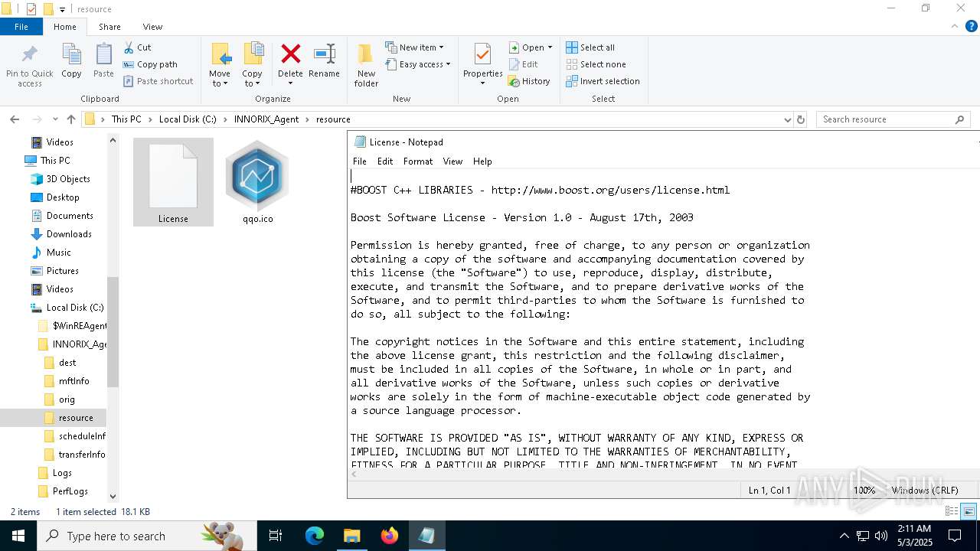Click the red Delete icon

[x=290, y=54]
